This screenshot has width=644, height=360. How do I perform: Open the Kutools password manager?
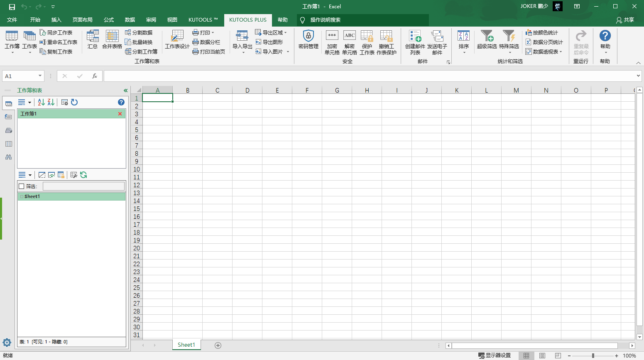click(x=308, y=42)
